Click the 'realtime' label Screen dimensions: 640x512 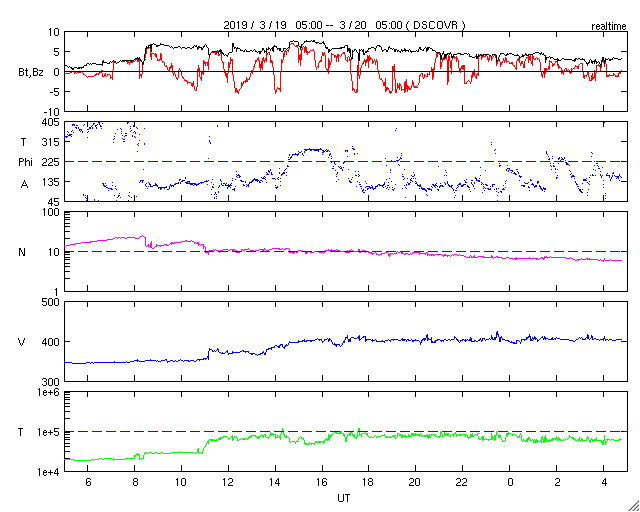[x=609, y=27]
